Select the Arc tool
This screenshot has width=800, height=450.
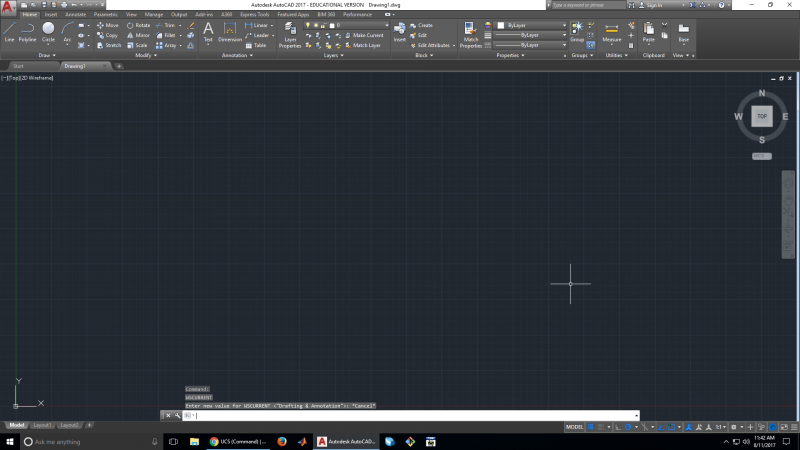tap(67, 32)
